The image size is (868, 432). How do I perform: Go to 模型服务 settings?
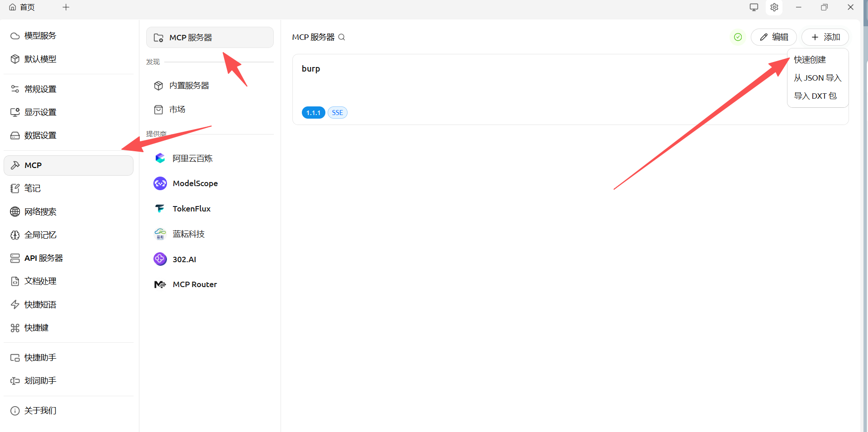tap(40, 36)
